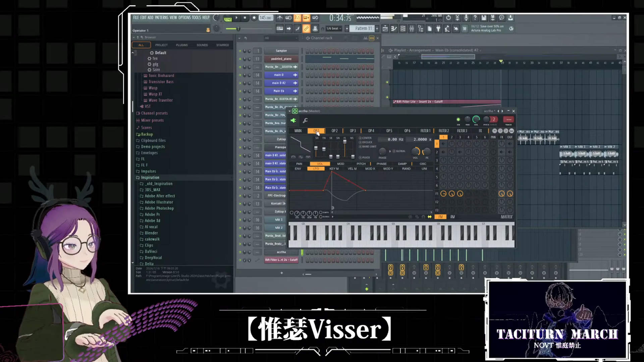Switch to the PLUGINS tab in browser

coord(182,45)
